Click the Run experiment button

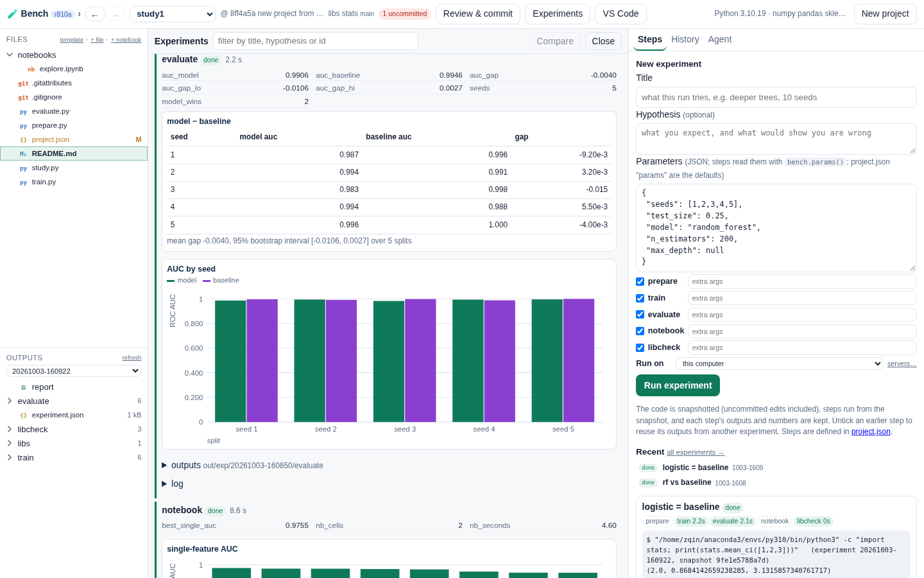[678, 385]
